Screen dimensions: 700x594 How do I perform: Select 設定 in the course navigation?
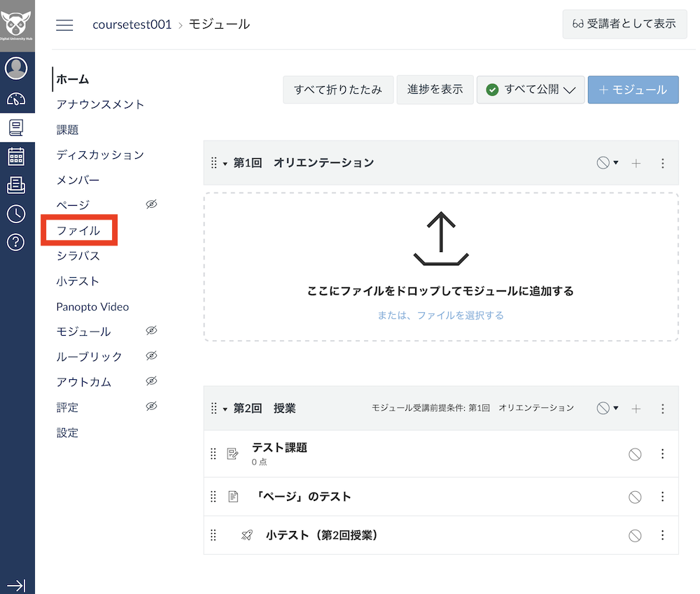(x=67, y=432)
